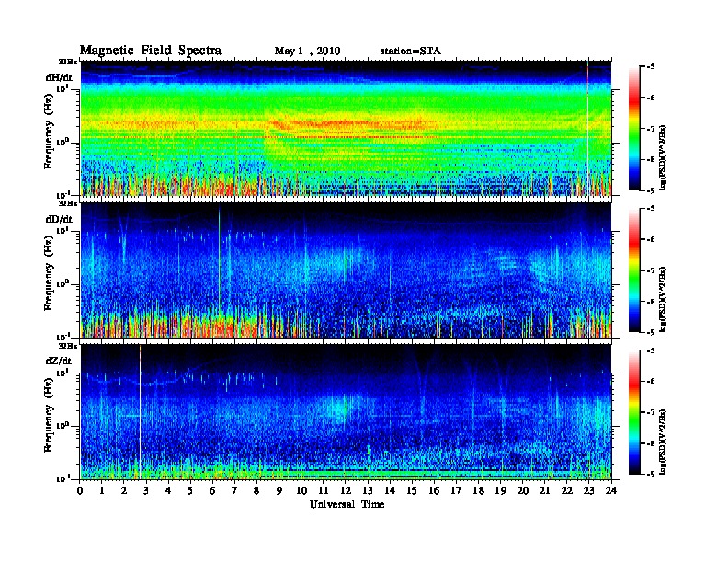
Task: Click hour 12 on the time axis
Action: (x=346, y=491)
